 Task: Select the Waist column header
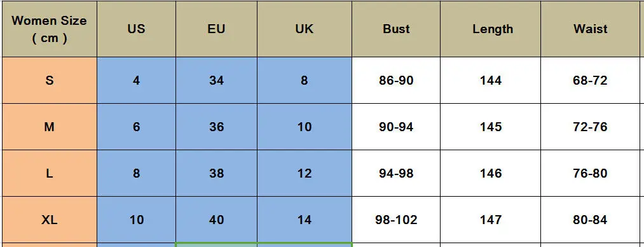pyautogui.click(x=590, y=29)
